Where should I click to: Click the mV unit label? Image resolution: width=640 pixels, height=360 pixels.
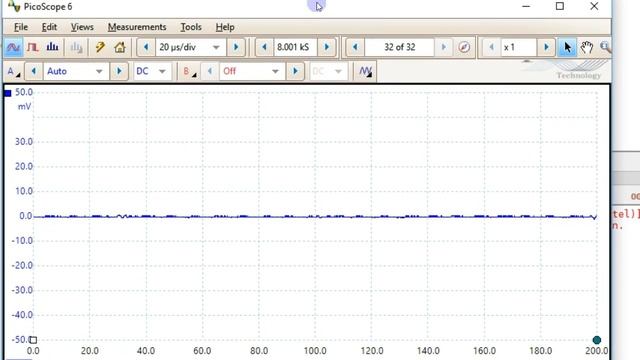click(24, 107)
